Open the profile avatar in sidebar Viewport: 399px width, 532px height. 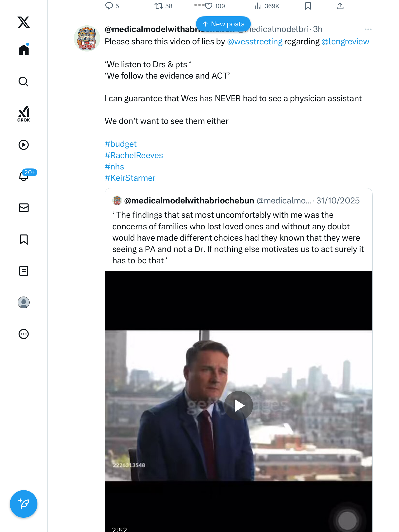(x=24, y=302)
